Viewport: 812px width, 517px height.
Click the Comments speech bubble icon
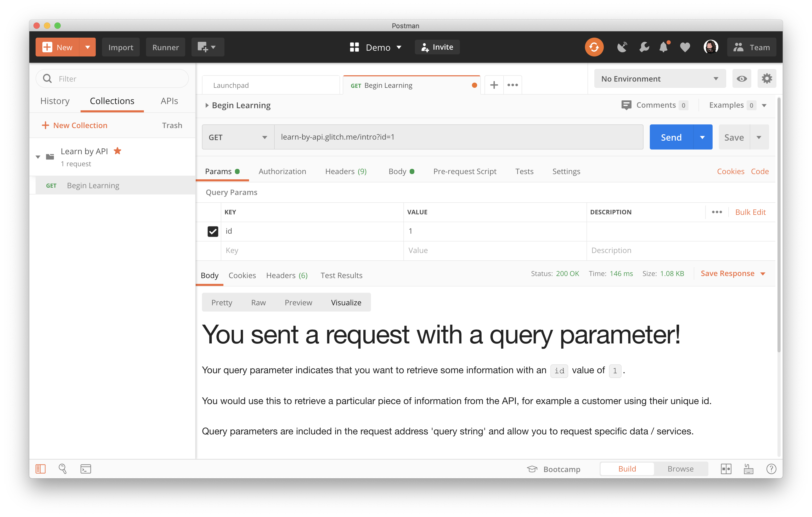click(x=626, y=105)
